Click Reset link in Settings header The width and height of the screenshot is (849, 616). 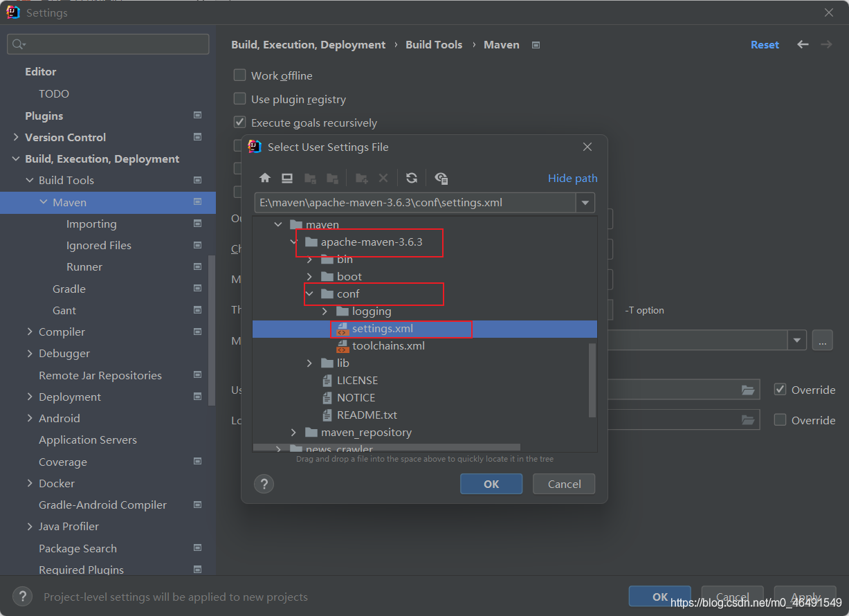point(765,44)
